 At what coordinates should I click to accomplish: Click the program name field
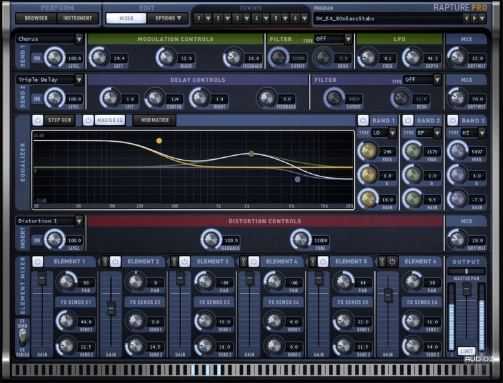pos(387,19)
